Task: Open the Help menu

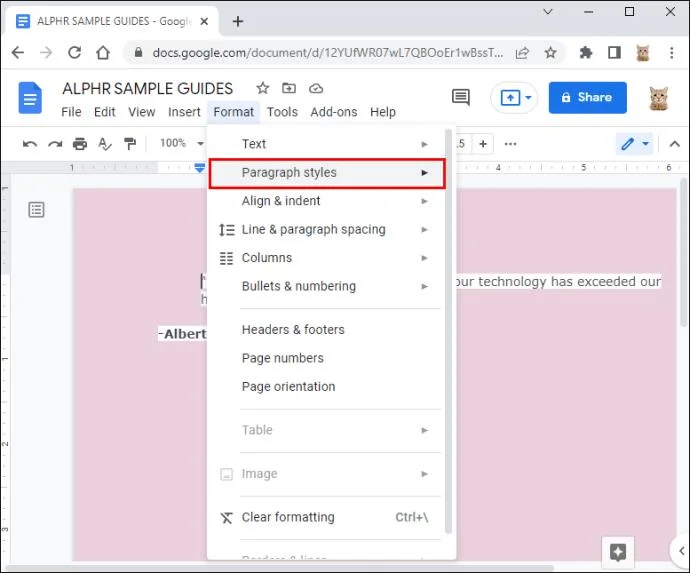Action: pos(382,112)
